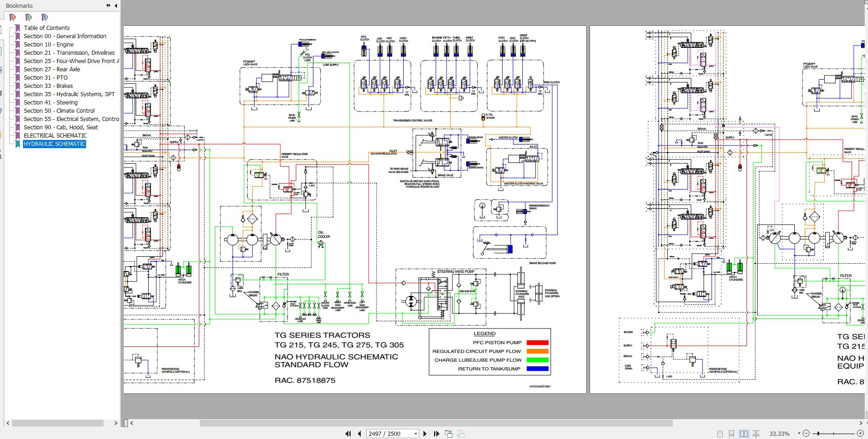Toggle two-page facing view mode
The height and width of the screenshot is (439, 868).
click(744, 433)
